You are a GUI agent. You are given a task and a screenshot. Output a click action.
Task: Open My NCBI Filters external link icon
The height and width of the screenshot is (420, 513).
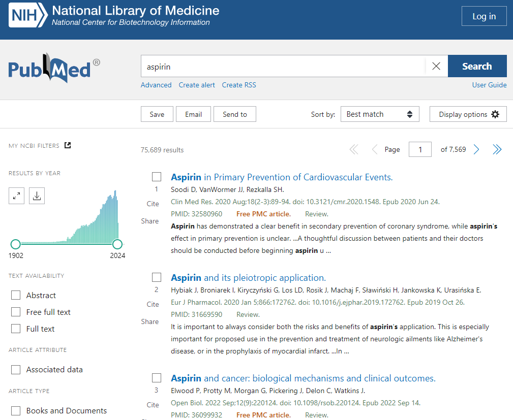(x=68, y=145)
